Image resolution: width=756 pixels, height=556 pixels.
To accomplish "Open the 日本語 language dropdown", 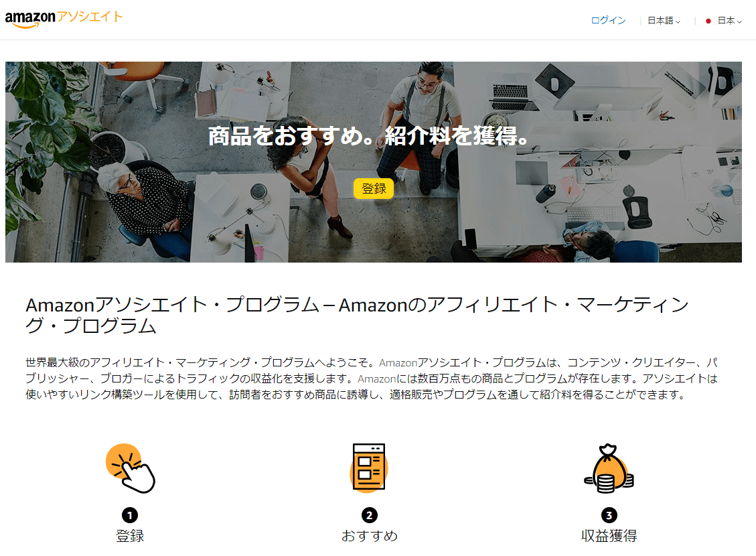I will click(664, 21).
